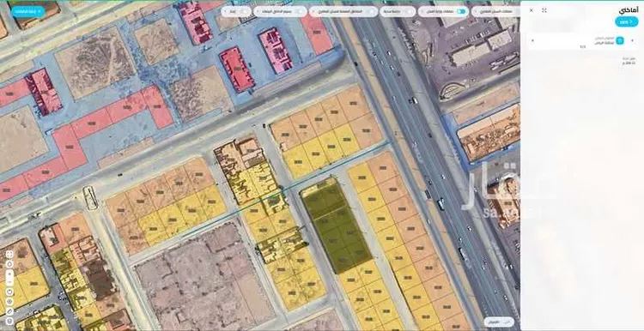This screenshot has width=644, height=331.
Task: Select the green highlighted land block on the map
Action: (337, 226)
